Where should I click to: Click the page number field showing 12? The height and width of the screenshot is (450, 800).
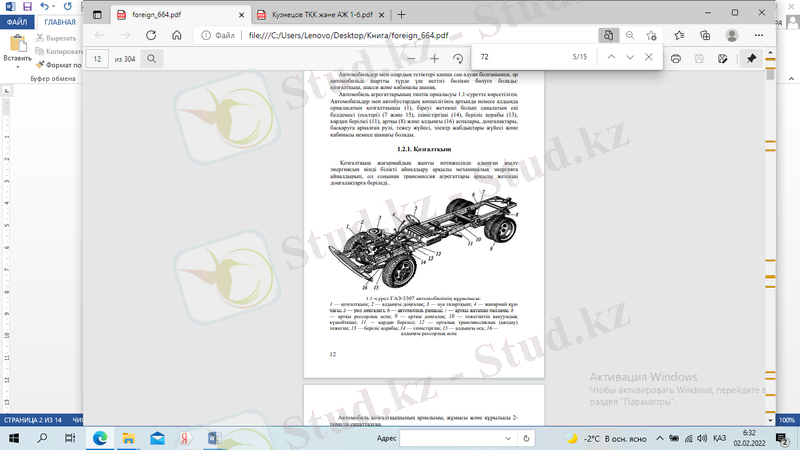pos(97,59)
